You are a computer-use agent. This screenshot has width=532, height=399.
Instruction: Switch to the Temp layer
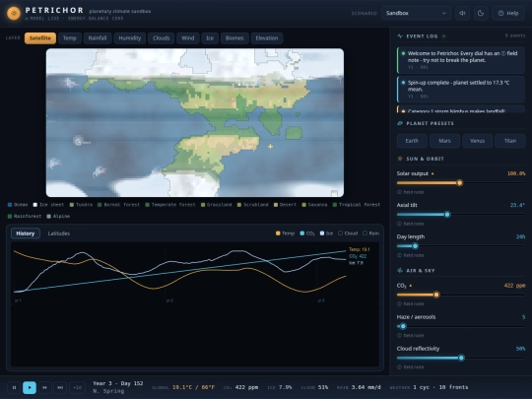[70, 38]
